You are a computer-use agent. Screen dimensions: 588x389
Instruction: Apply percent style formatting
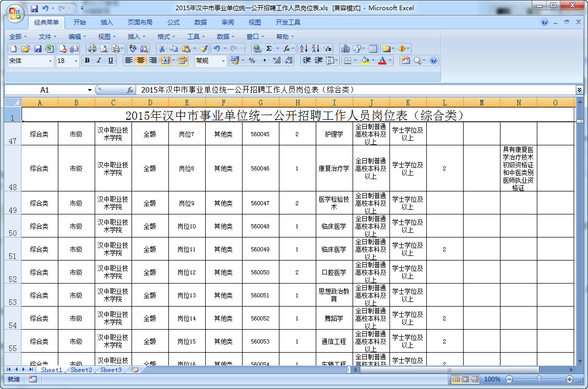click(x=252, y=60)
